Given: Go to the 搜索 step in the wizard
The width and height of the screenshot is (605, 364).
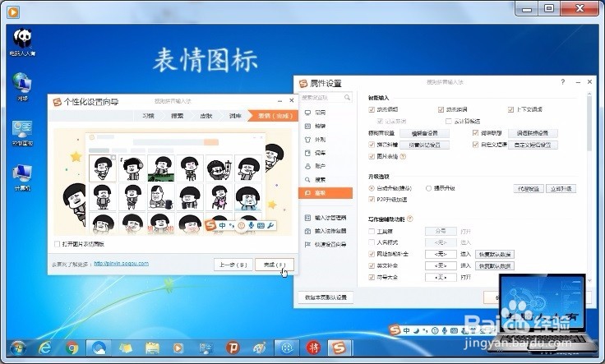Looking at the screenshot, I should tap(177, 116).
